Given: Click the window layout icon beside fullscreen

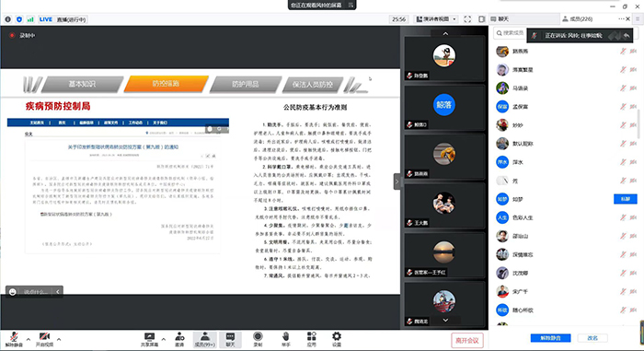Looking at the screenshot, I should pos(482,19).
